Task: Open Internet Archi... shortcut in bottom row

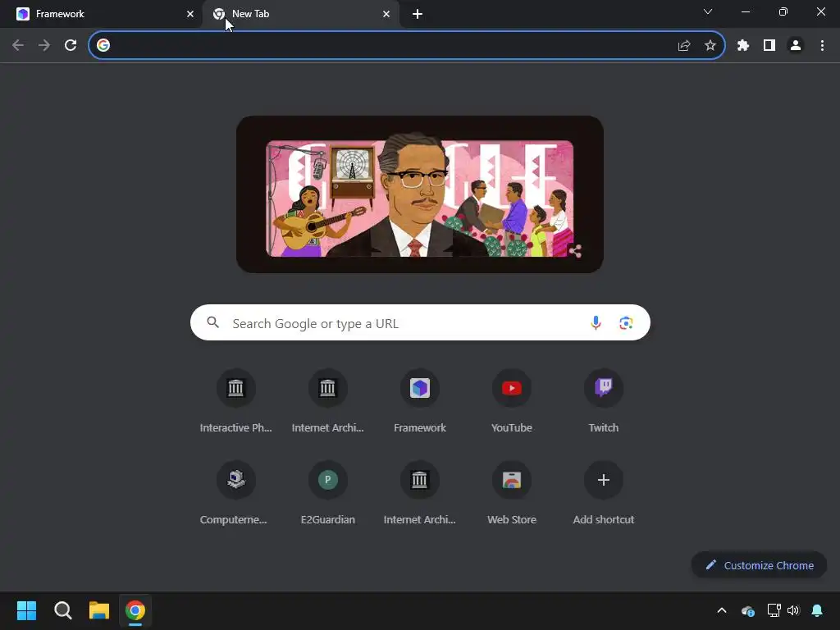Action: [x=420, y=493]
